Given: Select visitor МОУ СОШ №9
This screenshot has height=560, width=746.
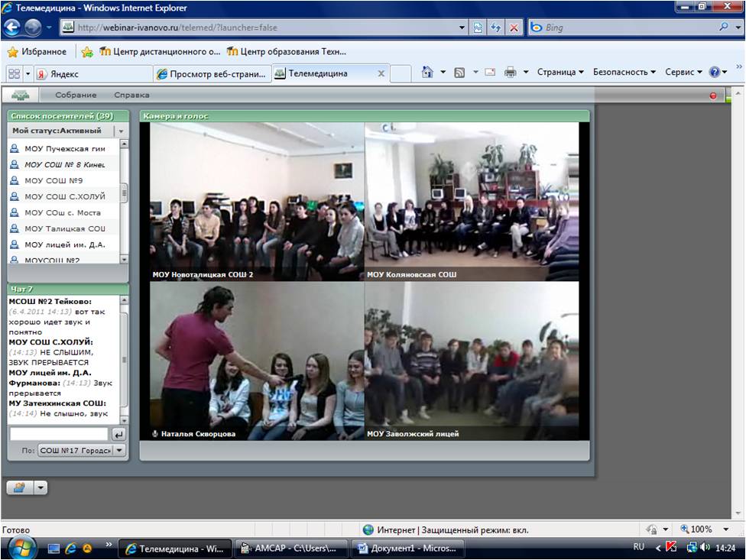Looking at the screenshot, I should click(x=63, y=180).
